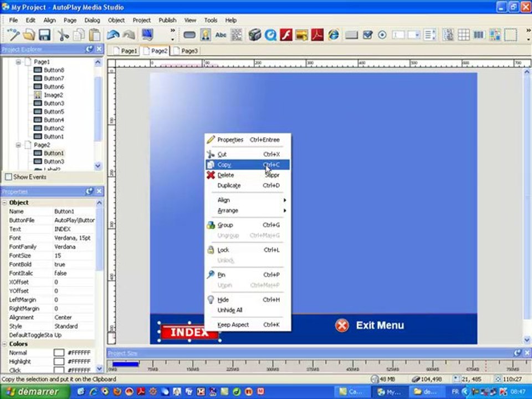Viewport: 532px width, 399px height.
Task: Click the FR language indicator in taskbar
Action: click(x=455, y=392)
